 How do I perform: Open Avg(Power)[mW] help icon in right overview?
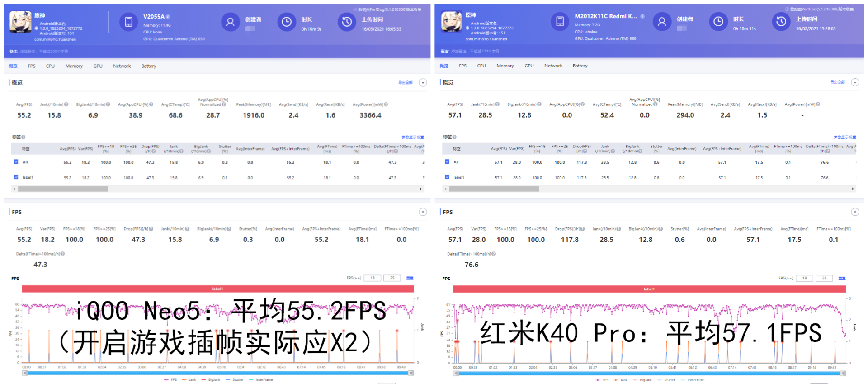pos(818,104)
